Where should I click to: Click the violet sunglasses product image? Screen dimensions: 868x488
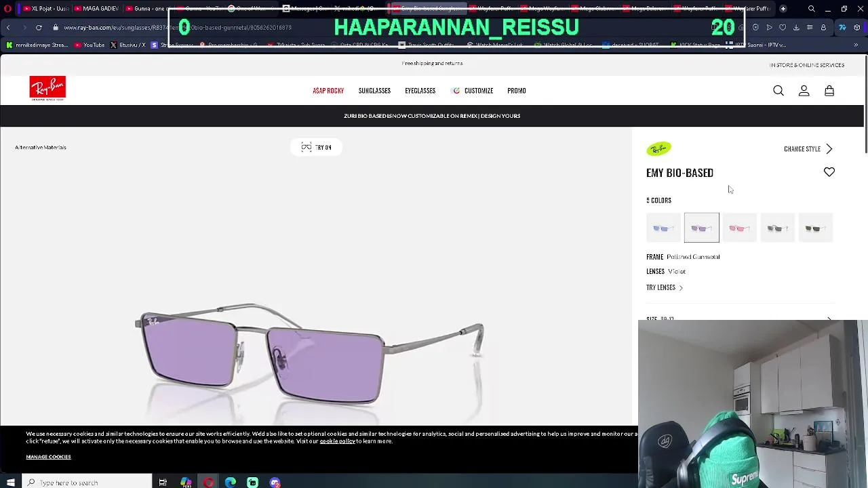pyautogui.click(x=309, y=355)
